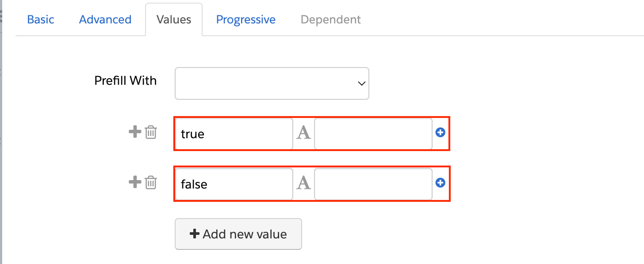
Task: Open the Prefill With dropdown
Action: click(272, 83)
